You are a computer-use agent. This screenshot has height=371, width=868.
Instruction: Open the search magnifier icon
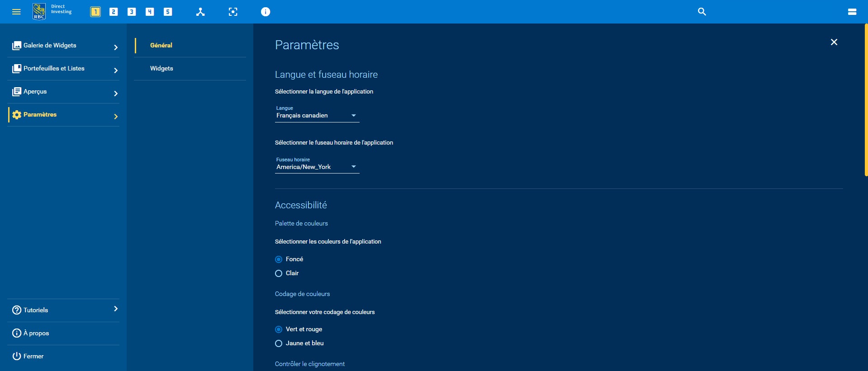(x=702, y=12)
